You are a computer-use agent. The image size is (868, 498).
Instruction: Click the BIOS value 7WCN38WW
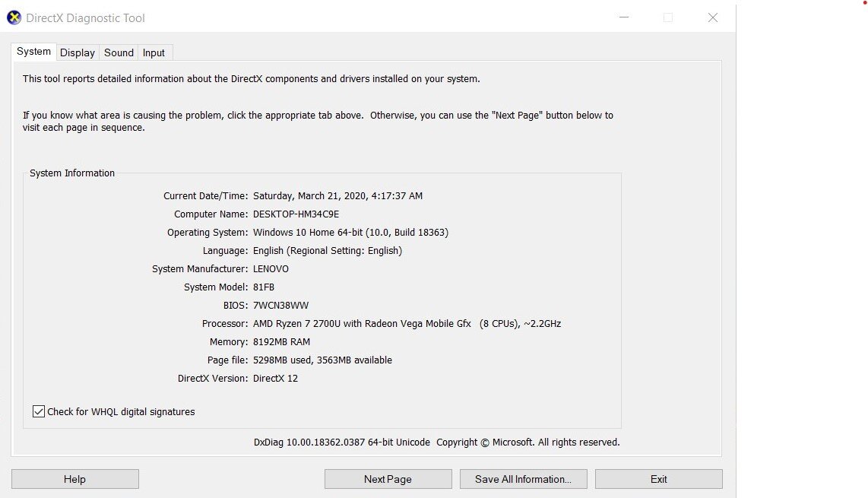(x=280, y=306)
